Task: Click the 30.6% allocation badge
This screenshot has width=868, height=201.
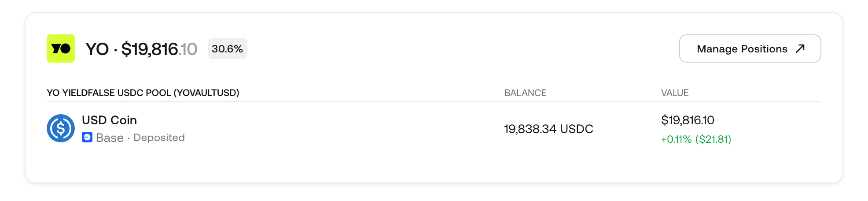Action: pos(227,48)
